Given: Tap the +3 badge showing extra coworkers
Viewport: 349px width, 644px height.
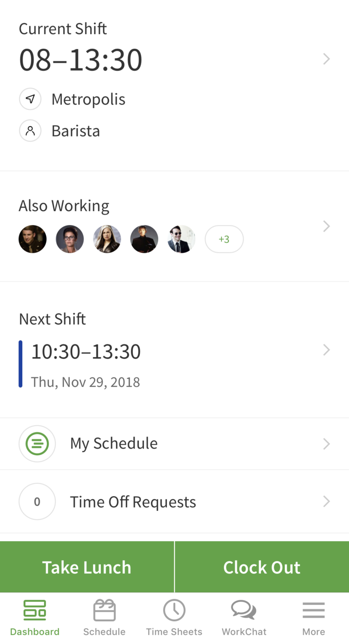Looking at the screenshot, I should [x=224, y=238].
